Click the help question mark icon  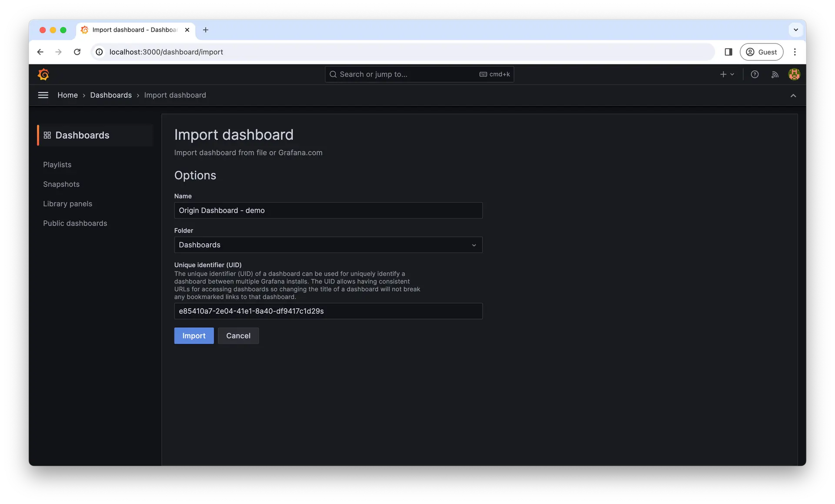755,74
